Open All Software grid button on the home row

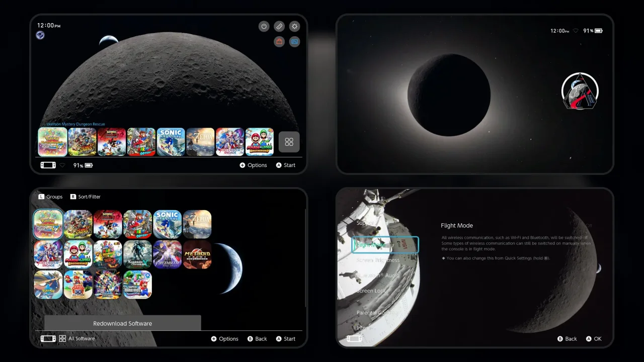pyautogui.click(x=289, y=142)
